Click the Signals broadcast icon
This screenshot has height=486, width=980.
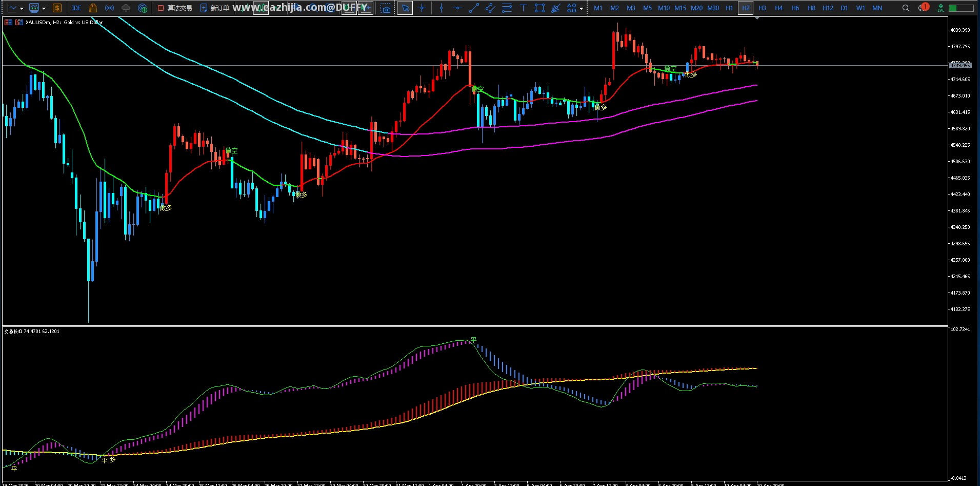tap(109, 8)
